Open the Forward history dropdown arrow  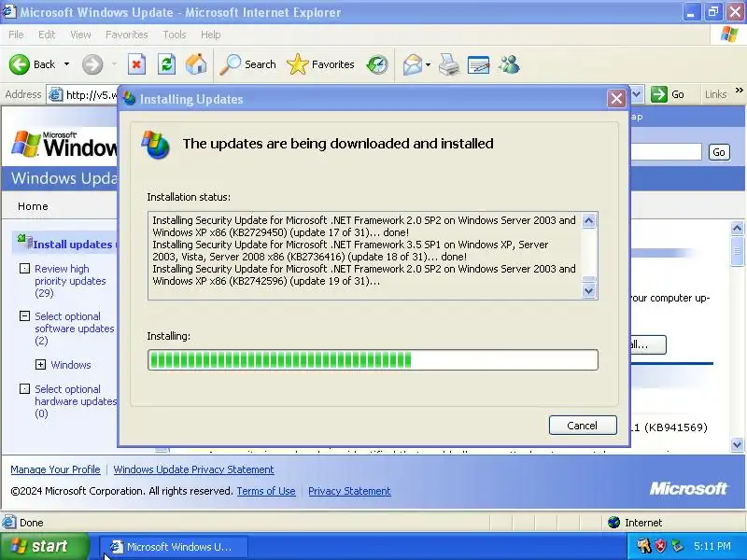[114, 64]
